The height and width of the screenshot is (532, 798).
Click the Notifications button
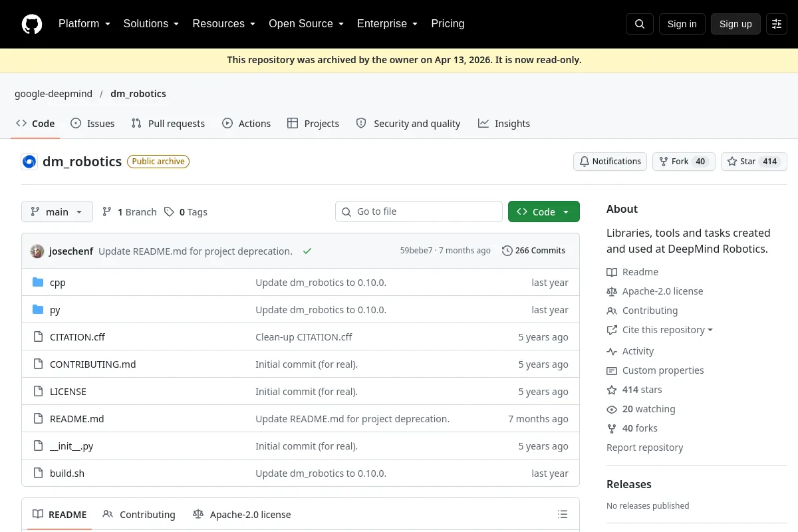610,162
